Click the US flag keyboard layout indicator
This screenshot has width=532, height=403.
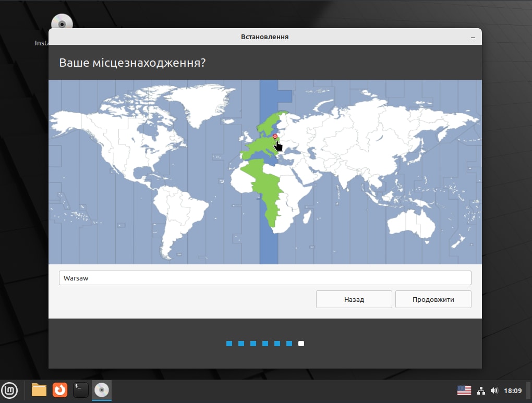coord(464,390)
